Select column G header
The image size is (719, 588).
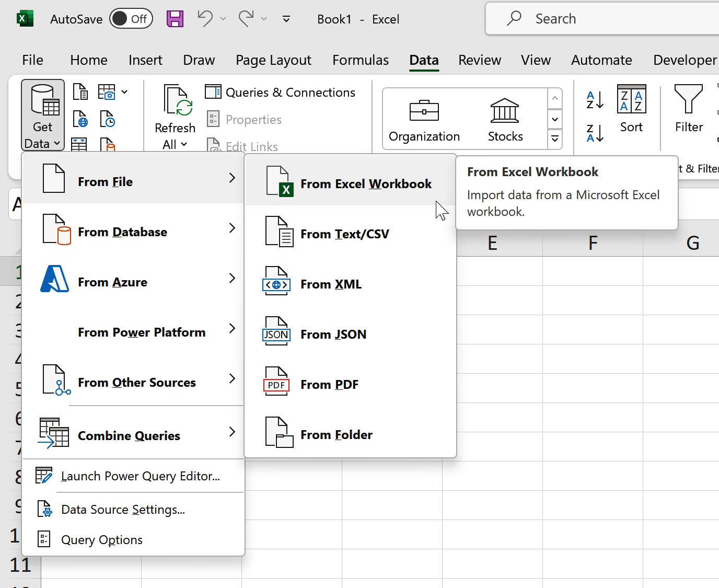coord(681,243)
